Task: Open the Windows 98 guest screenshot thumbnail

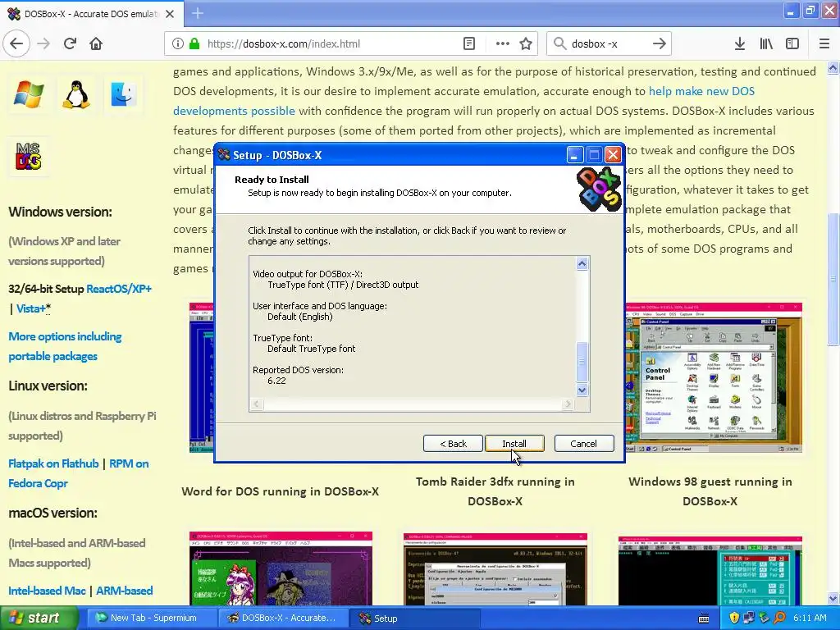Action: [x=714, y=377]
